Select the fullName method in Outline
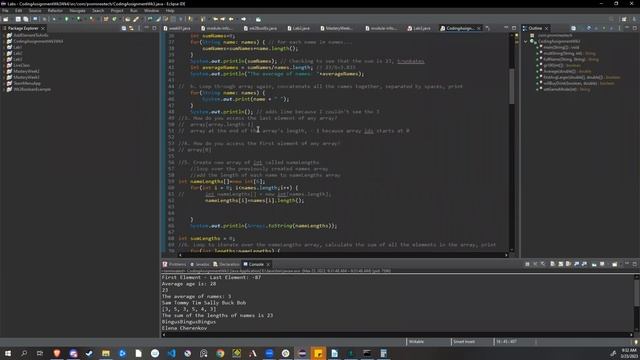Image resolution: width=640 pixels, height=360 pixels. pos(571,59)
